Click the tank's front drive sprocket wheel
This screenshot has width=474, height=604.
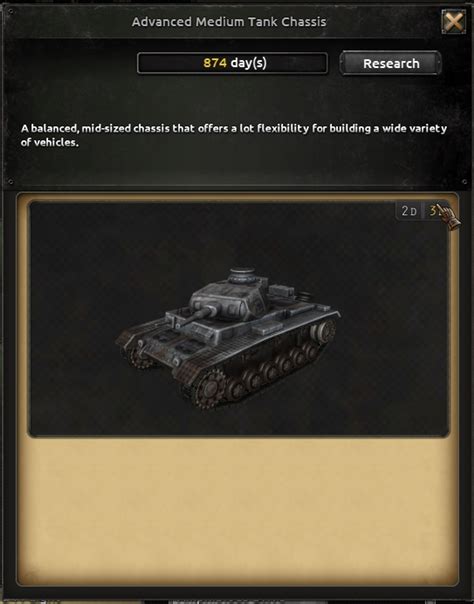click(x=208, y=388)
